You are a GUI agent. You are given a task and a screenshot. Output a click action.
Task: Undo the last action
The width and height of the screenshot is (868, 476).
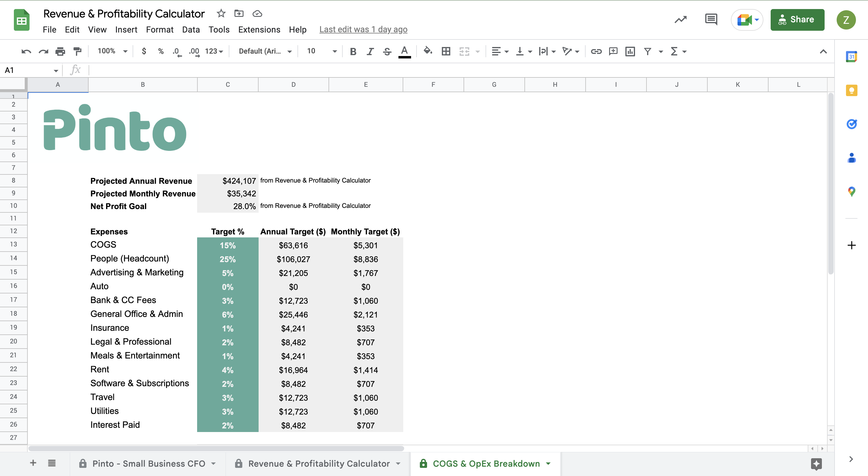click(26, 51)
